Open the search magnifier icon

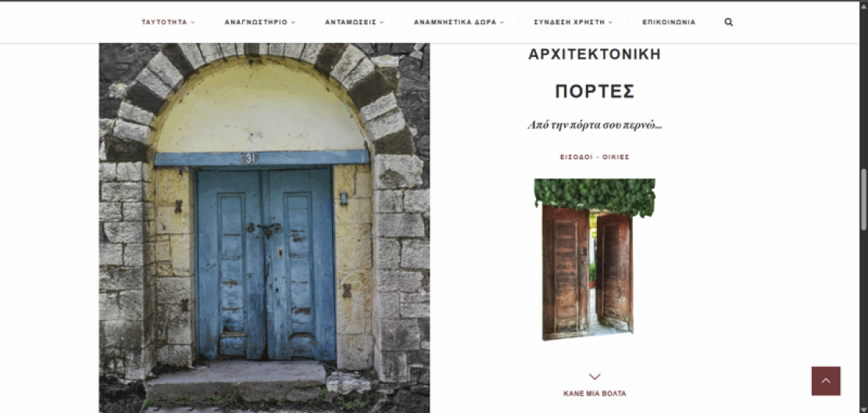tap(728, 22)
